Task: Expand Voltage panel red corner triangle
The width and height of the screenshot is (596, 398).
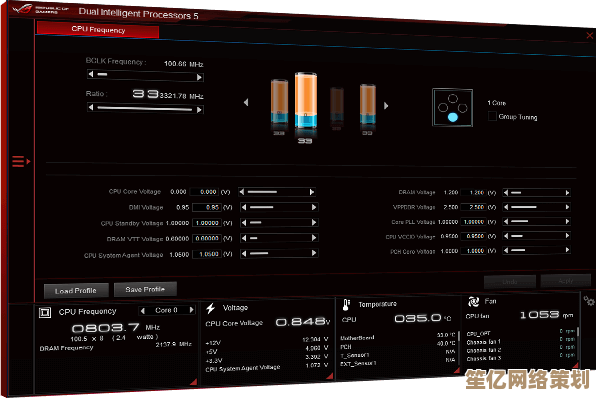Action: point(330,376)
